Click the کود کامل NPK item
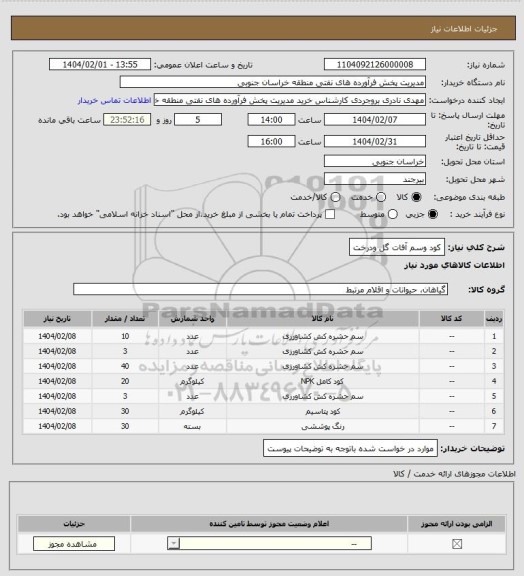Image resolution: width=524 pixels, height=576 pixels. [322, 381]
